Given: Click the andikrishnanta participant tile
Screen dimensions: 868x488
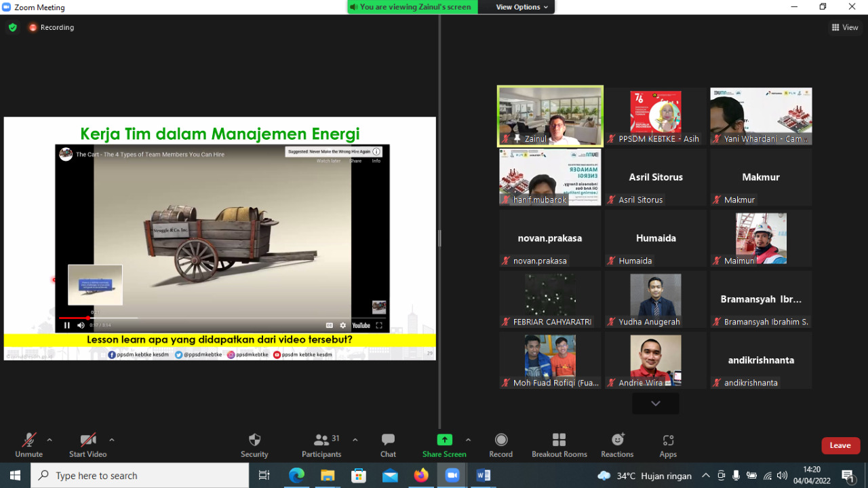Looking at the screenshot, I should (x=761, y=360).
